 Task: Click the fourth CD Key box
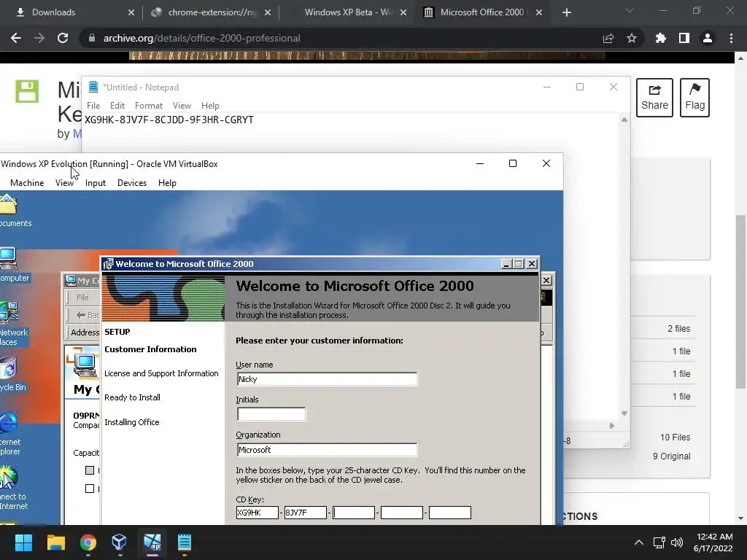point(402,513)
